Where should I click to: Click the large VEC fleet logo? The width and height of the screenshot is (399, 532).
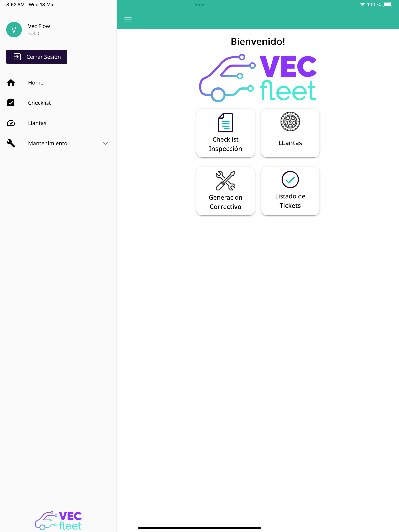click(258, 78)
